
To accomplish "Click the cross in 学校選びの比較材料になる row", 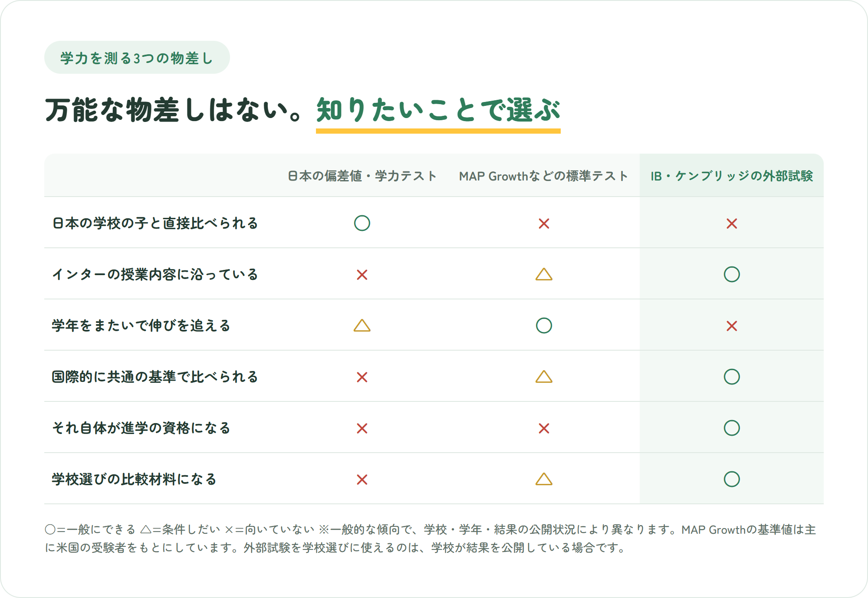I will tap(362, 480).
